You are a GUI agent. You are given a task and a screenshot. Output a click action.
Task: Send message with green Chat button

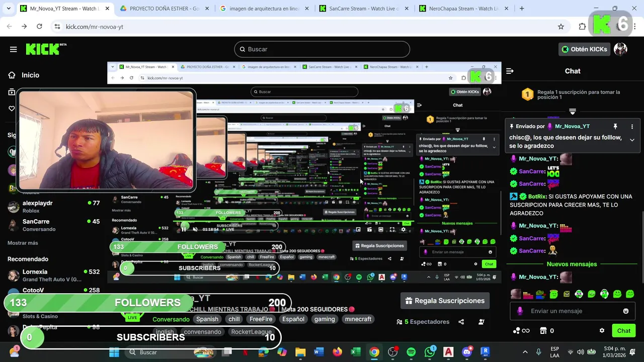pos(623,331)
